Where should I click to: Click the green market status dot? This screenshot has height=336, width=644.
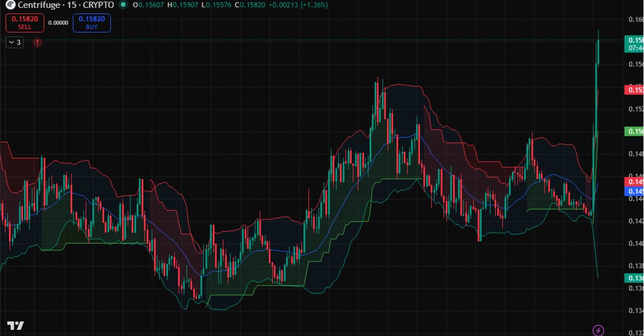coord(123,5)
